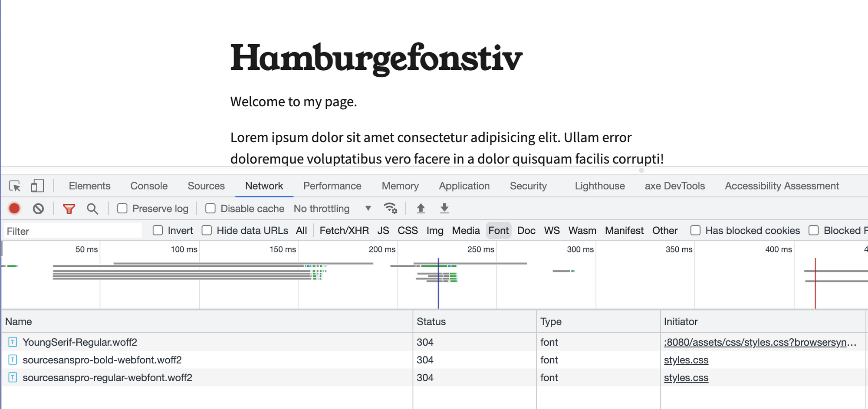
Task: Open styles.css initiator link for sourcesanspro-regular-webfont
Action: pyautogui.click(x=686, y=378)
